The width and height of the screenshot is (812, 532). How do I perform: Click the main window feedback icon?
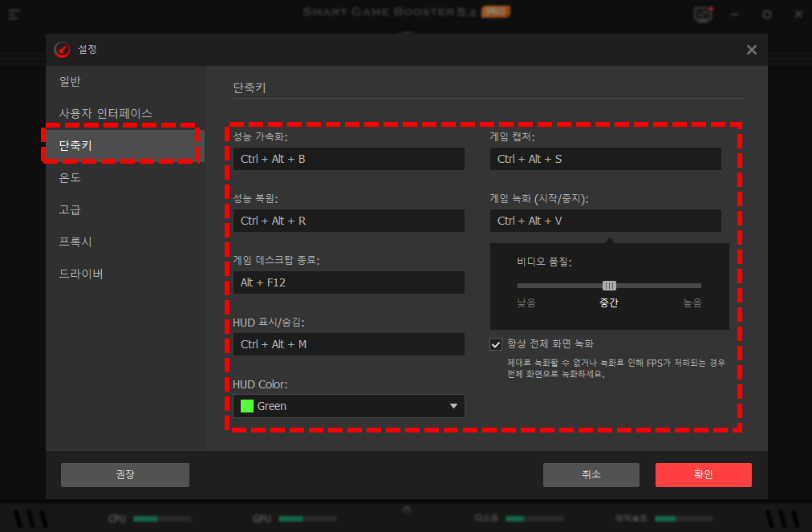tap(703, 14)
